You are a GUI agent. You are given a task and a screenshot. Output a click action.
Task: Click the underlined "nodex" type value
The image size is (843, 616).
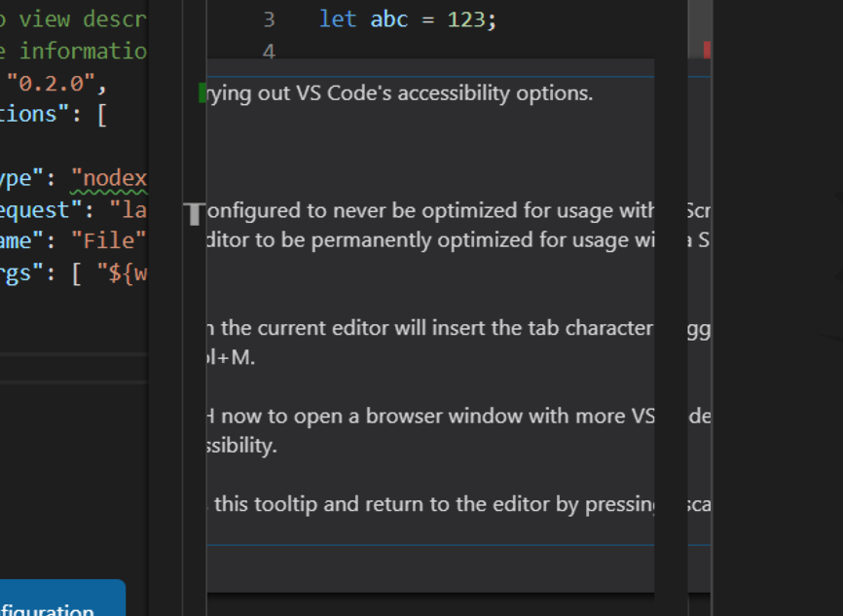point(109,178)
